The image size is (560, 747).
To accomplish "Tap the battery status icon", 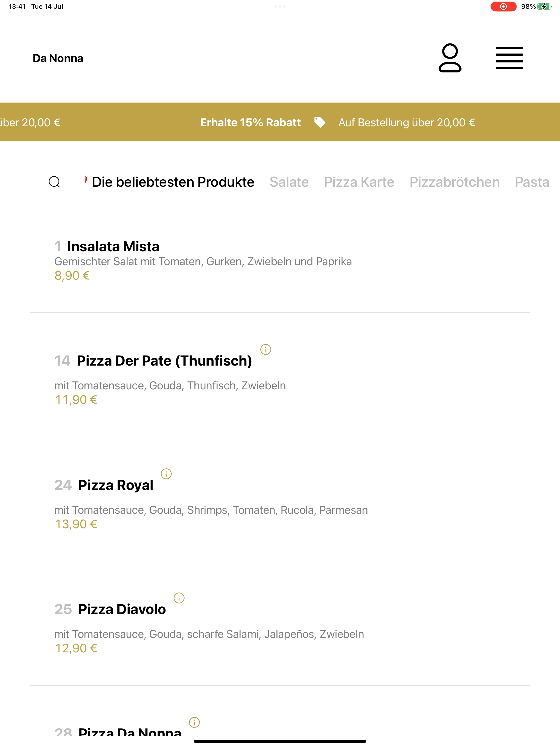I will pyautogui.click(x=544, y=7).
